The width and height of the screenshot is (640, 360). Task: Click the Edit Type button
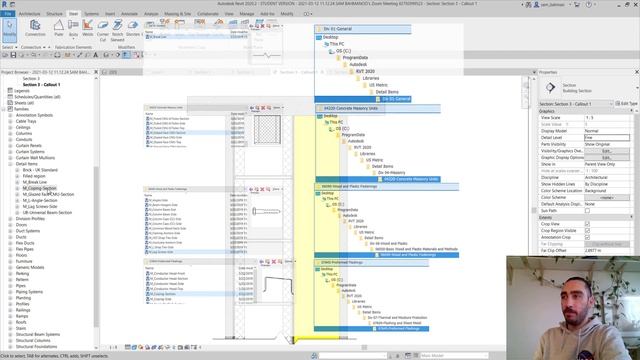[627, 104]
